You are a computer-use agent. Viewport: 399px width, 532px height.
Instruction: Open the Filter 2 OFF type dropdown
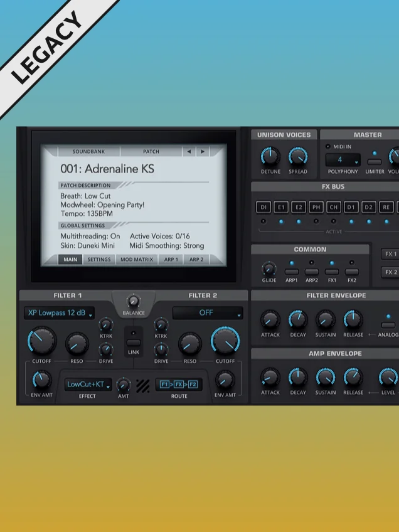pyautogui.click(x=208, y=313)
